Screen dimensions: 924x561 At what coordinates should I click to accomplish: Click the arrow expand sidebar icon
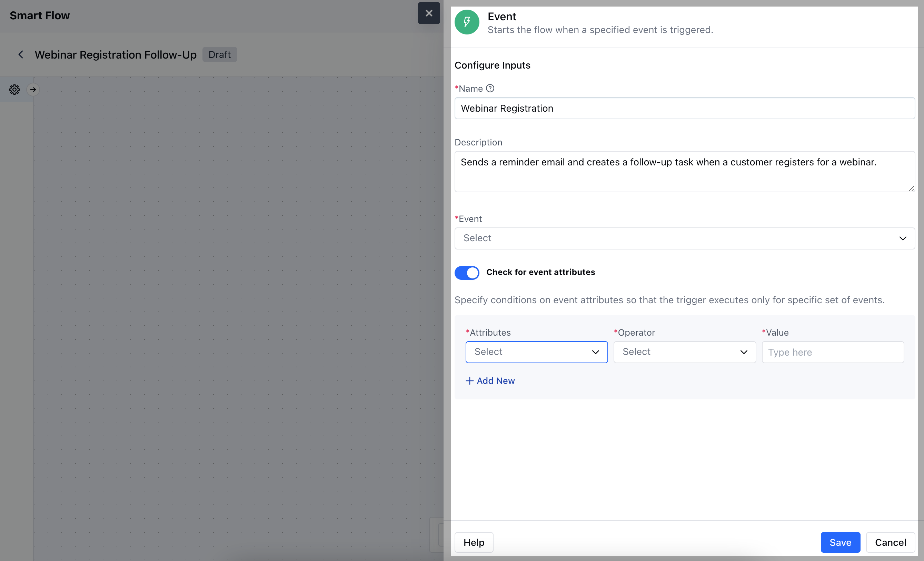coord(33,90)
